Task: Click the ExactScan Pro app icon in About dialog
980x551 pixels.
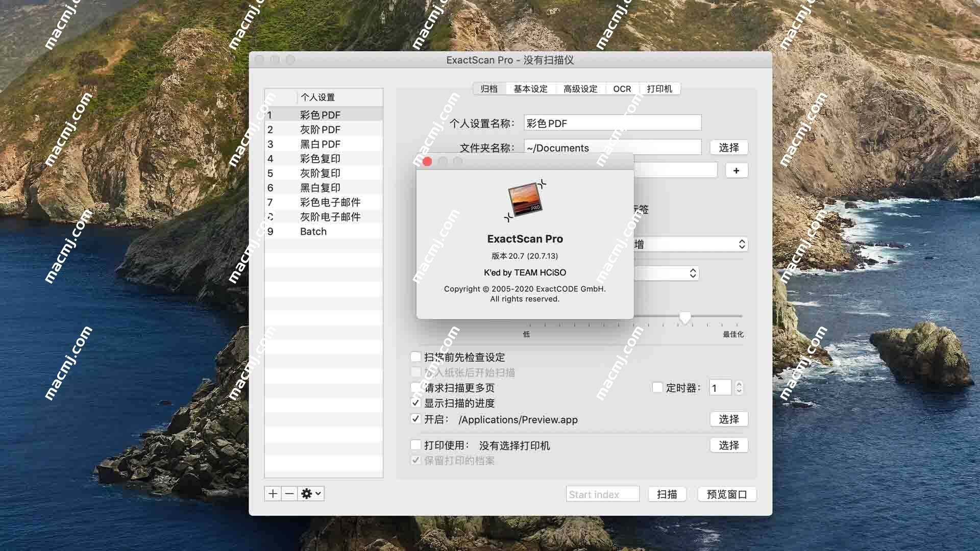Action: click(x=525, y=201)
